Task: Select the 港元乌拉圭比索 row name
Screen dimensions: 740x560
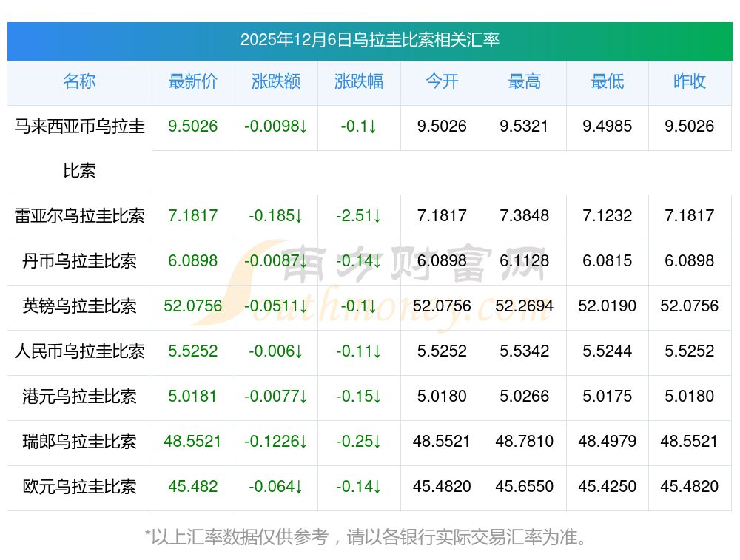Action: point(79,397)
